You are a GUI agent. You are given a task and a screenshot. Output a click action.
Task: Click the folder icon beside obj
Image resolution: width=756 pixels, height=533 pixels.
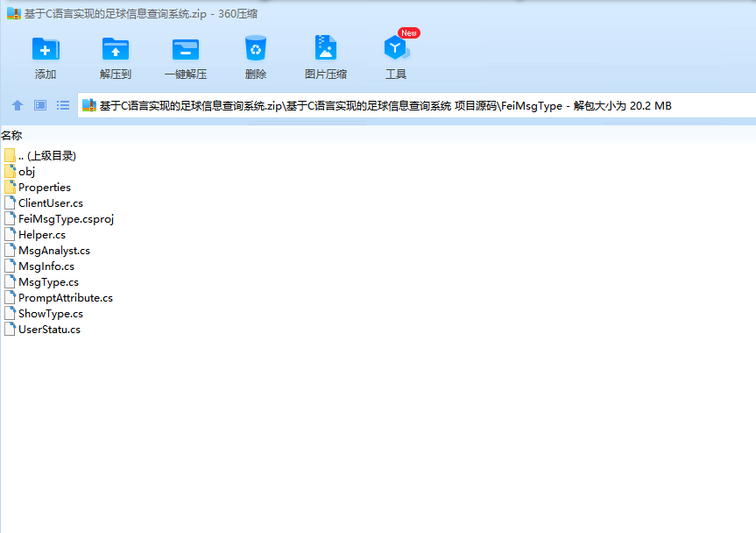11,171
